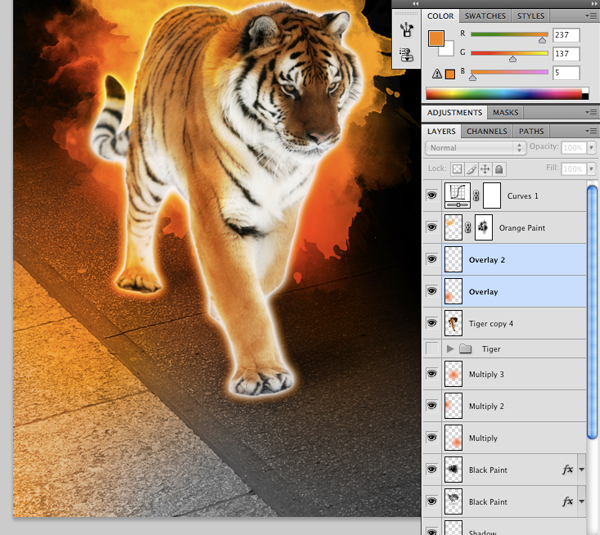Click the Opacity percentage field
The image size is (600, 535).
tap(573, 148)
